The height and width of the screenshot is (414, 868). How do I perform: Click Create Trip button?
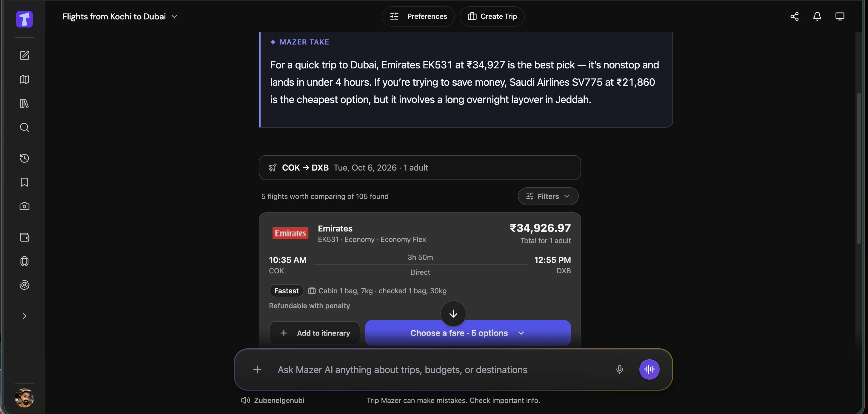[x=492, y=16]
